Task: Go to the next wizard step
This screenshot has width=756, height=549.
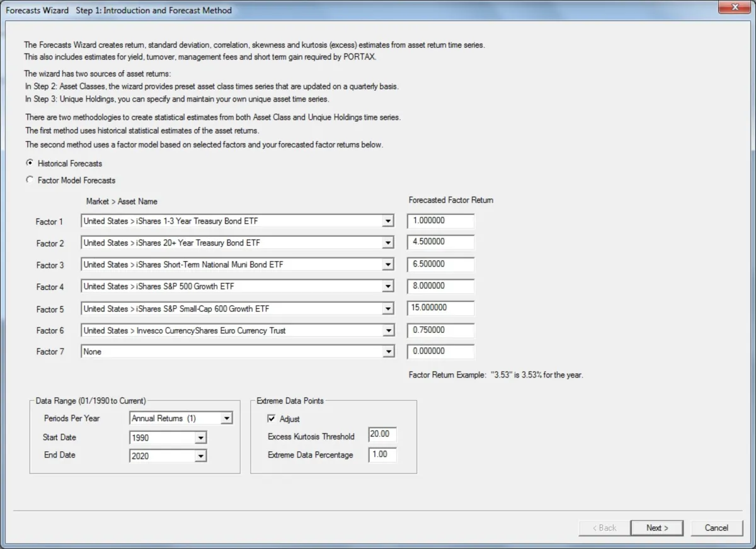Action: coord(657,528)
